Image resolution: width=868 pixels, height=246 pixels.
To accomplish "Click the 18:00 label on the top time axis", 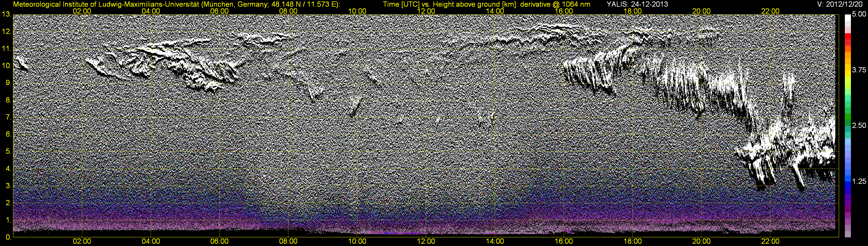I will (x=632, y=11).
